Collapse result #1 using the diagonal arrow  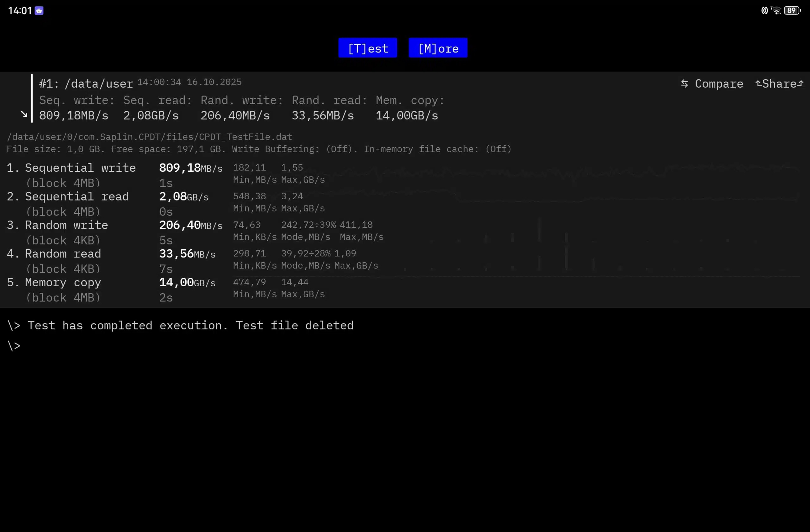click(x=24, y=114)
